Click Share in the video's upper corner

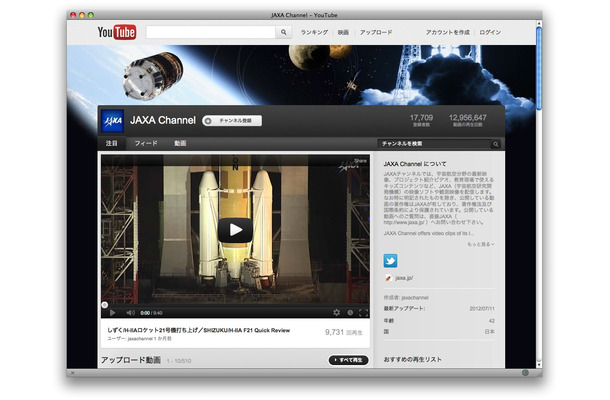360,161
